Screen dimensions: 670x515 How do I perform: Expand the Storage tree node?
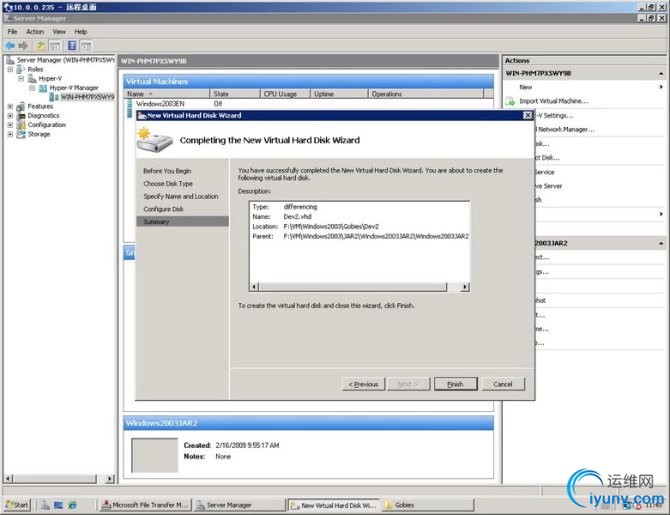pyautogui.click(x=10, y=134)
